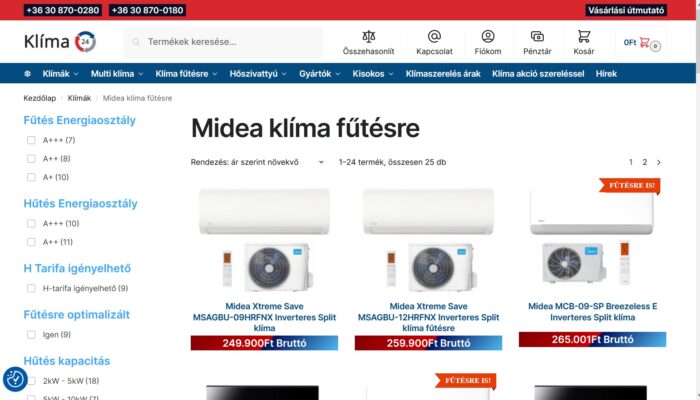The image size is (700, 400).
Task: Open the Fiókom account icon
Action: click(488, 37)
